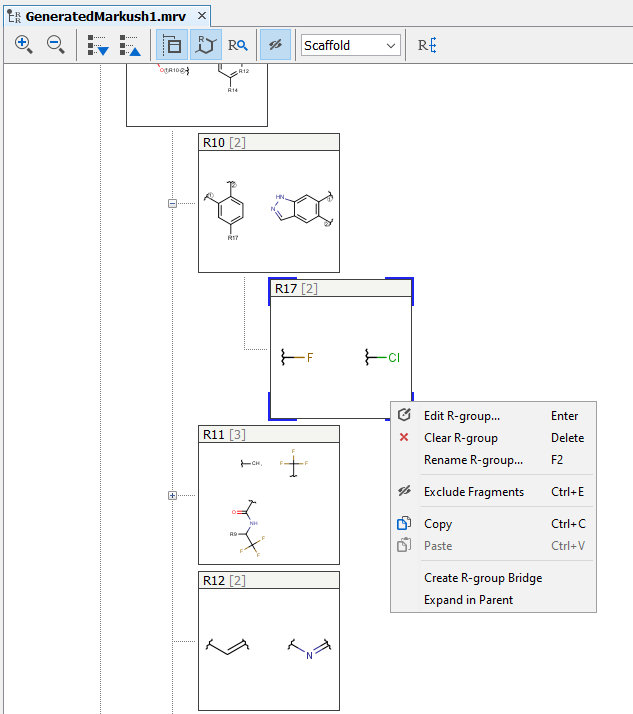Click the R-group hierarchy icon at toolbar end
Viewport: 633px width, 714px height.
click(x=427, y=45)
